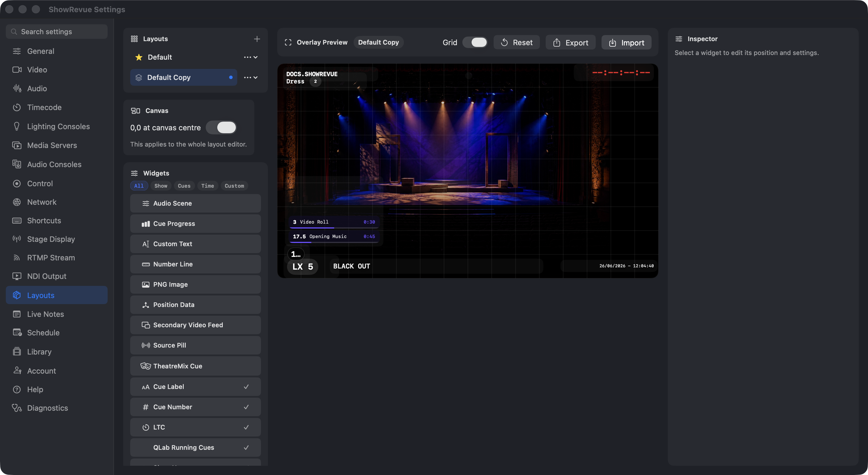
Task: Select the Show widgets filter tab
Action: pos(161,186)
